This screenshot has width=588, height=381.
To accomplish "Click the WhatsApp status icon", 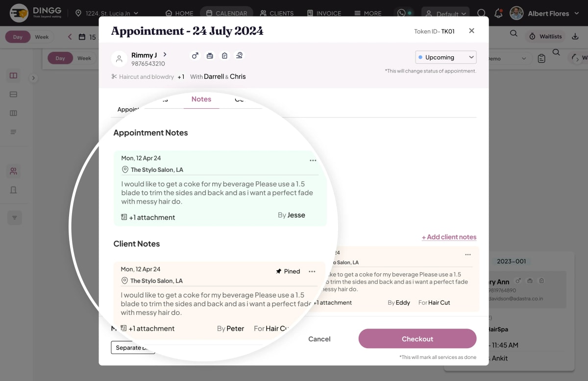I will point(405,13).
